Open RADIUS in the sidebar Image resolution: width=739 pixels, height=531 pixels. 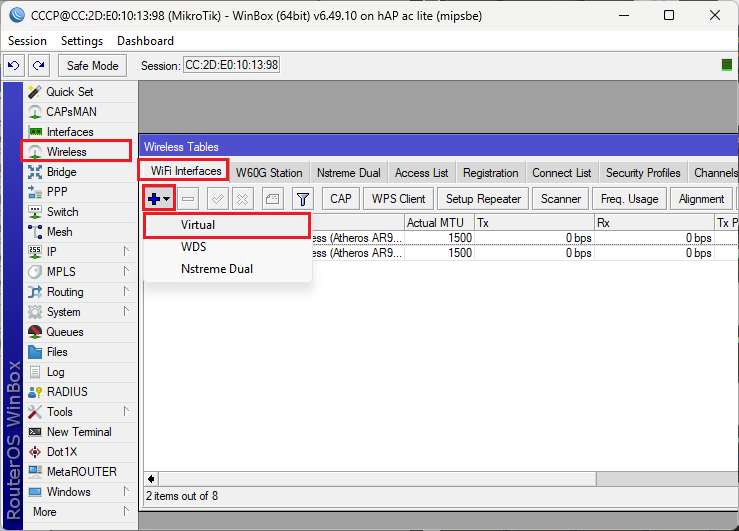coord(80,392)
